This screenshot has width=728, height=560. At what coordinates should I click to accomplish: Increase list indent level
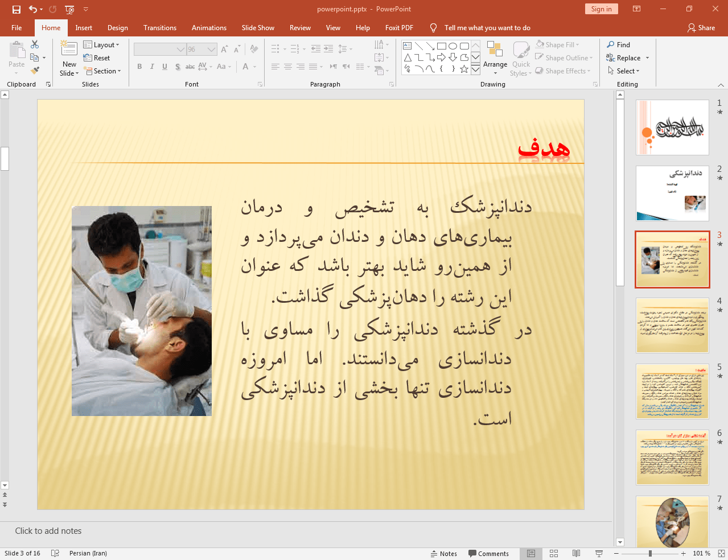coord(328,49)
